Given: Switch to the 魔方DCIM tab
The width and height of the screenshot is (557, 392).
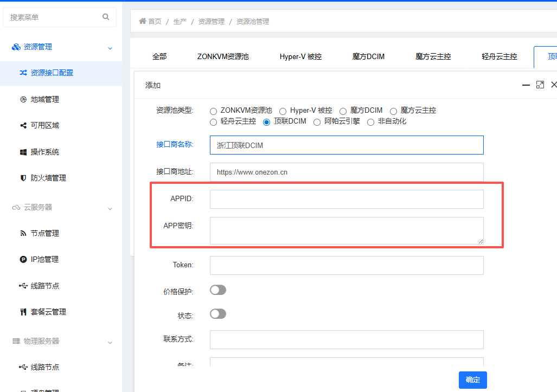Looking at the screenshot, I should click(368, 56).
